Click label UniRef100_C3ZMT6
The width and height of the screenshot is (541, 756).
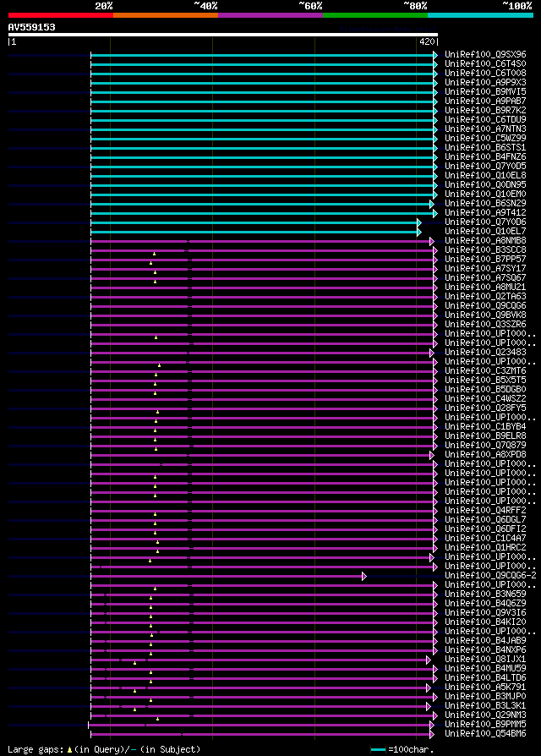click(x=485, y=371)
